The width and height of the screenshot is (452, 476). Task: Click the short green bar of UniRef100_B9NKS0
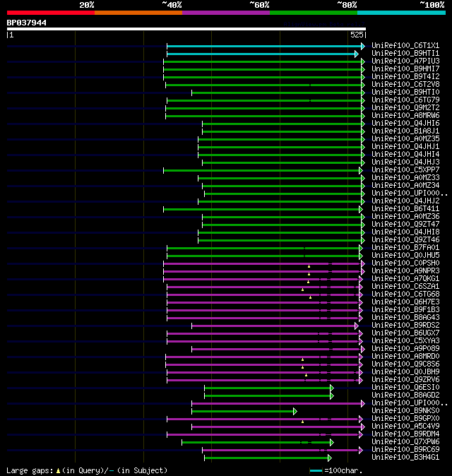[x=243, y=411]
